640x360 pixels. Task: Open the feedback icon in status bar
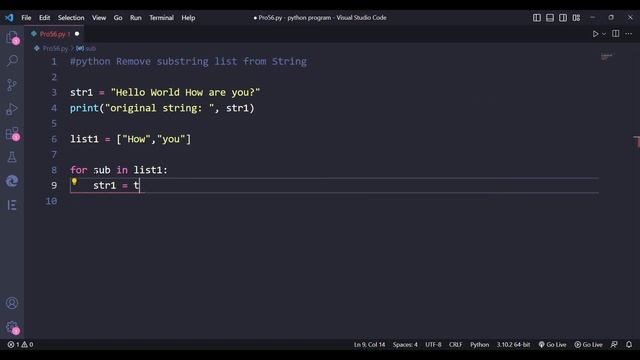click(614, 344)
